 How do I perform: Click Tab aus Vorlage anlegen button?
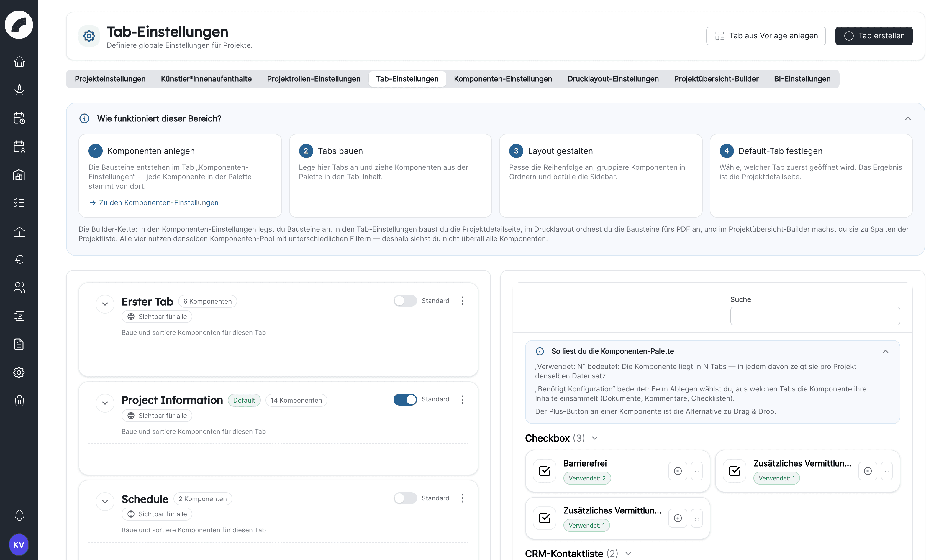(766, 36)
